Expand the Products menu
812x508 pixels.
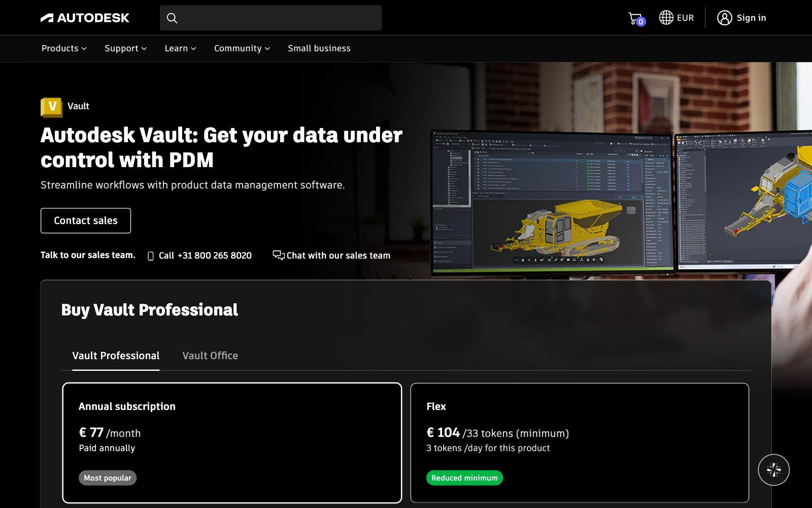click(64, 48)
